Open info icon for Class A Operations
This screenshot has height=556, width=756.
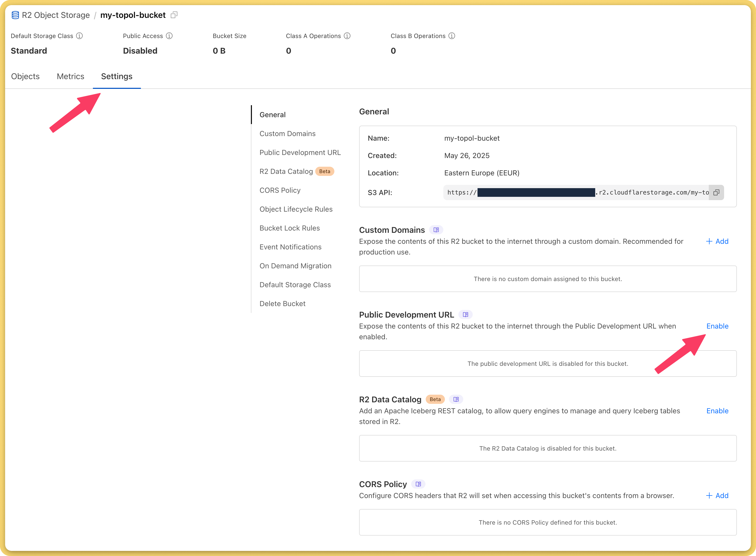point(347,36)
